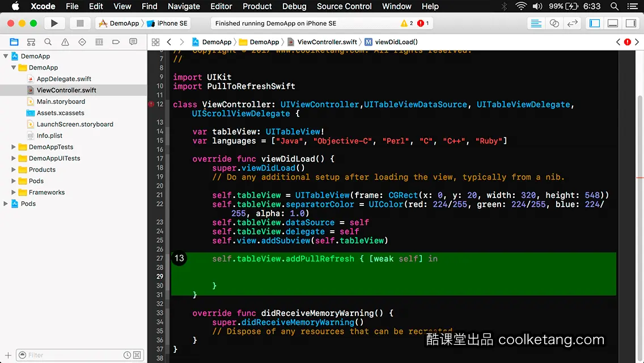Open the Xcode menu
Image resolution: width=644 pixels, height=363 pixels.
click(x=43, y=6)
